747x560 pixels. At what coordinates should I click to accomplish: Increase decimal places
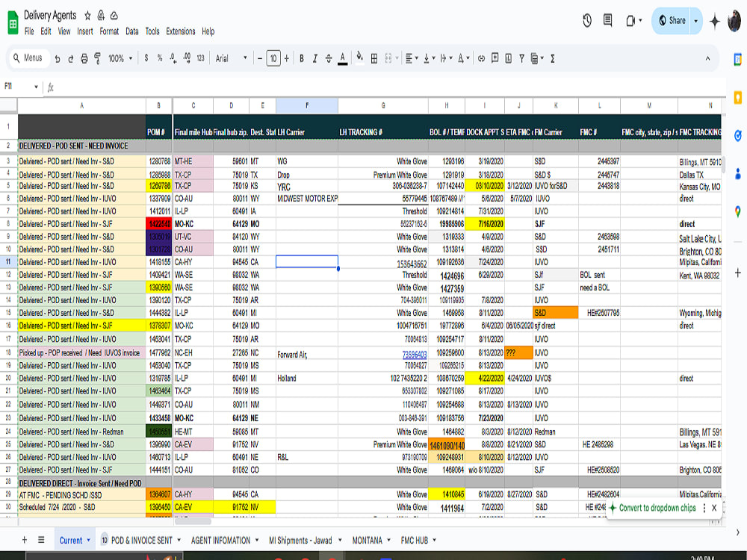[x=187, y=58]
